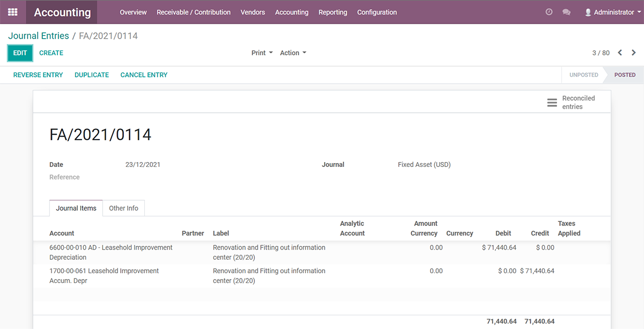Go to the previous record arrow

click(x=620, y=53)
